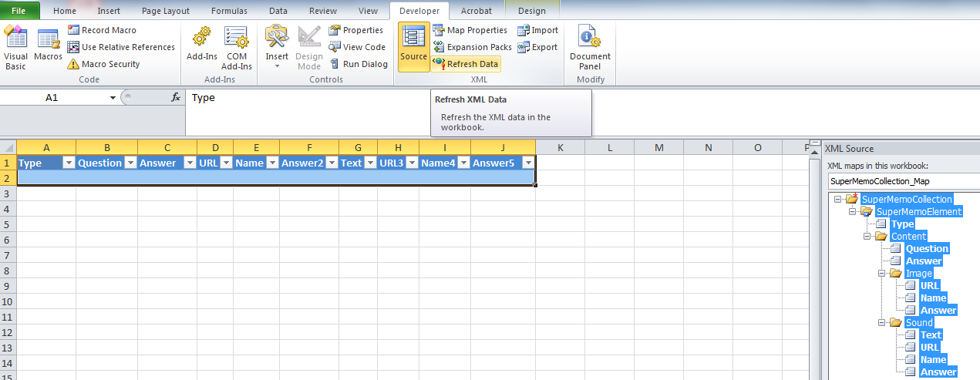Select the URL element under Image
This screenshot has height=380, width=980.
[930, 286]
